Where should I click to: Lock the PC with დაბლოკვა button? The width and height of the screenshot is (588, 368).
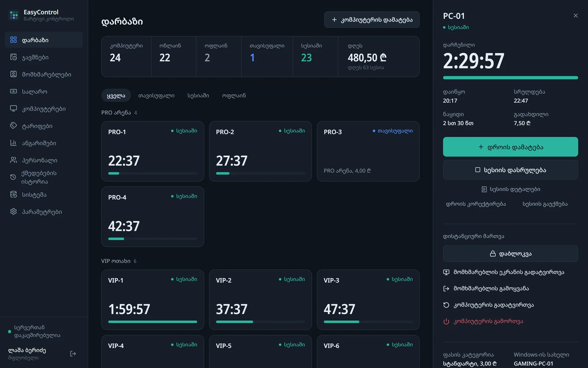click(510, 254)
